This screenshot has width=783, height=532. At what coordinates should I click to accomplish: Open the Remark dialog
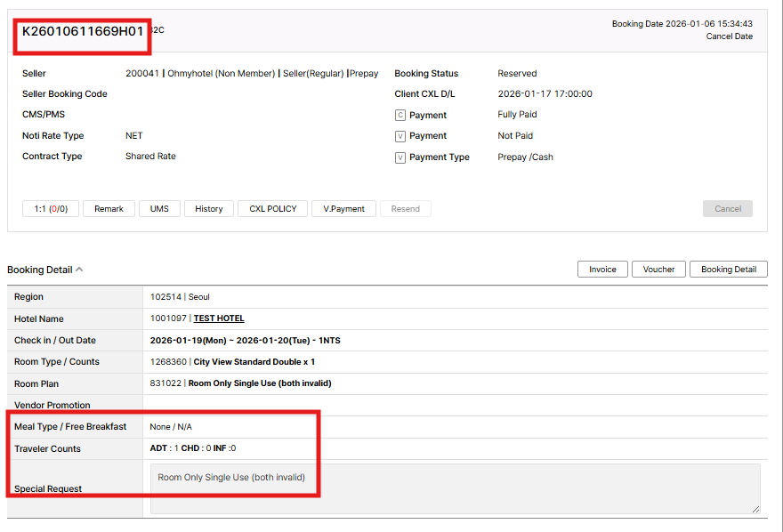click(x=109, y=209)
